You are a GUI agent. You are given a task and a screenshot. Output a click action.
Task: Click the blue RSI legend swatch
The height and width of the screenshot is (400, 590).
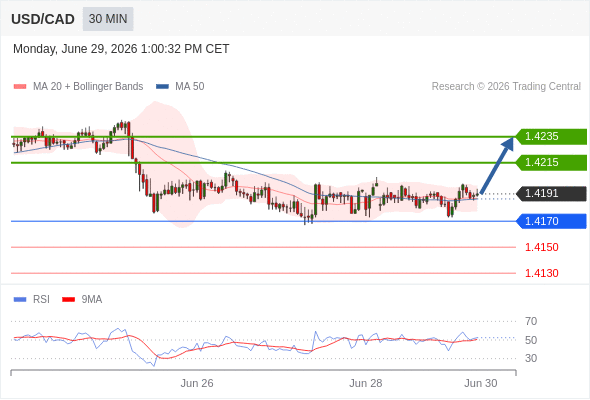click(20, 300)
